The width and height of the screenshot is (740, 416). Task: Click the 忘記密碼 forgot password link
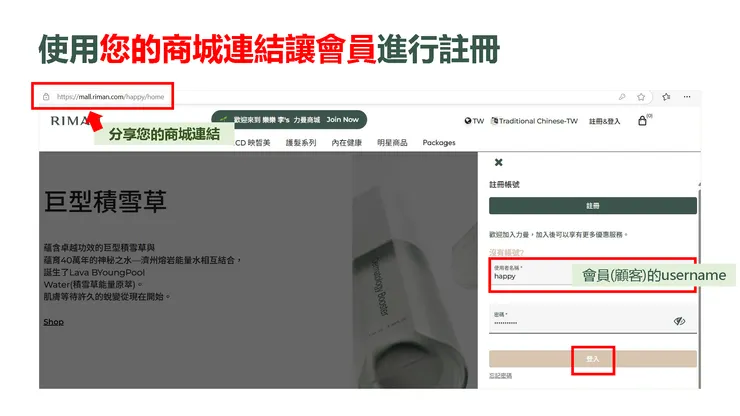coord(500,376)
